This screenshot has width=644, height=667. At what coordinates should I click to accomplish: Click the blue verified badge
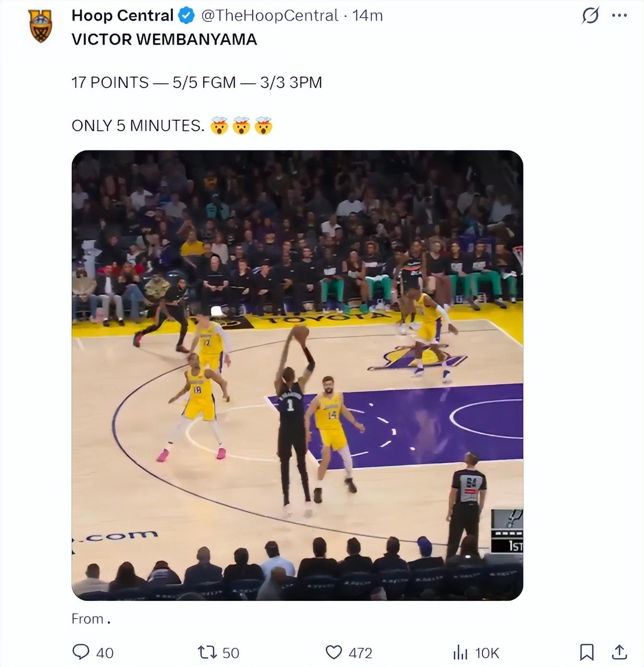pyautogui.click(x=186, y=16)
